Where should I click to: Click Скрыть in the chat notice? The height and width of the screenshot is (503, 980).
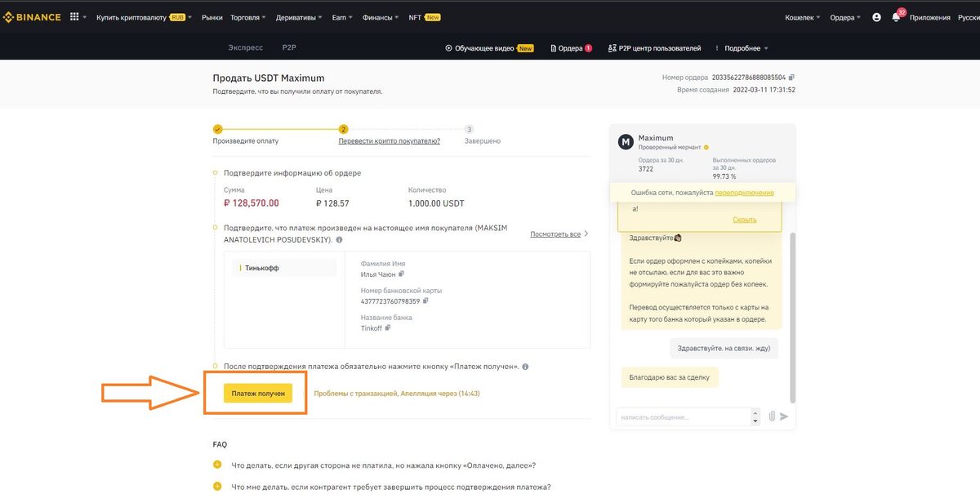[x=744, y=220]
